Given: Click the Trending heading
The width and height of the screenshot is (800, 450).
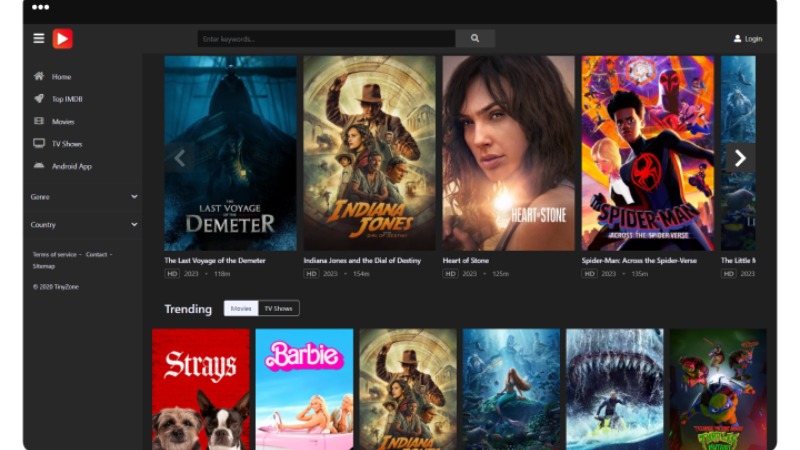Looking at the screenshot, I should 188,309.
